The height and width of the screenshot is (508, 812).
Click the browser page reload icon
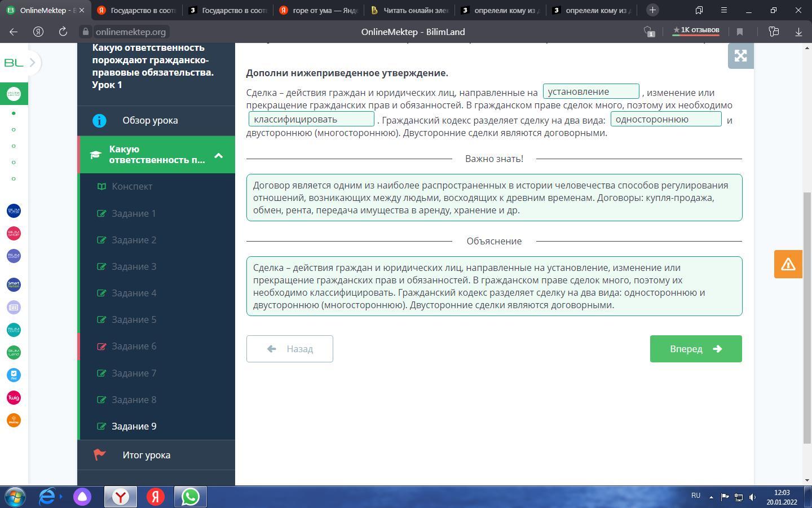(x=63, y=32)
